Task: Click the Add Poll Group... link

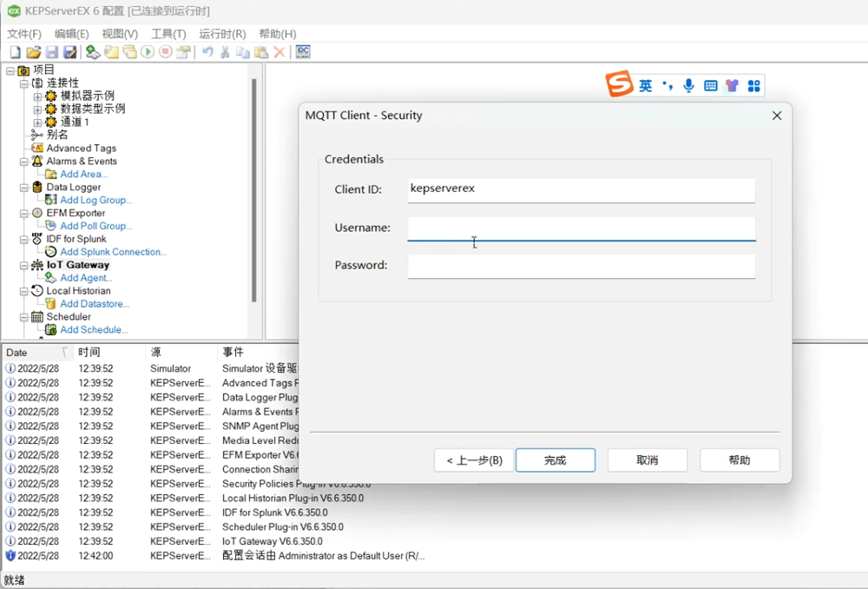Action: coord(95,226)
